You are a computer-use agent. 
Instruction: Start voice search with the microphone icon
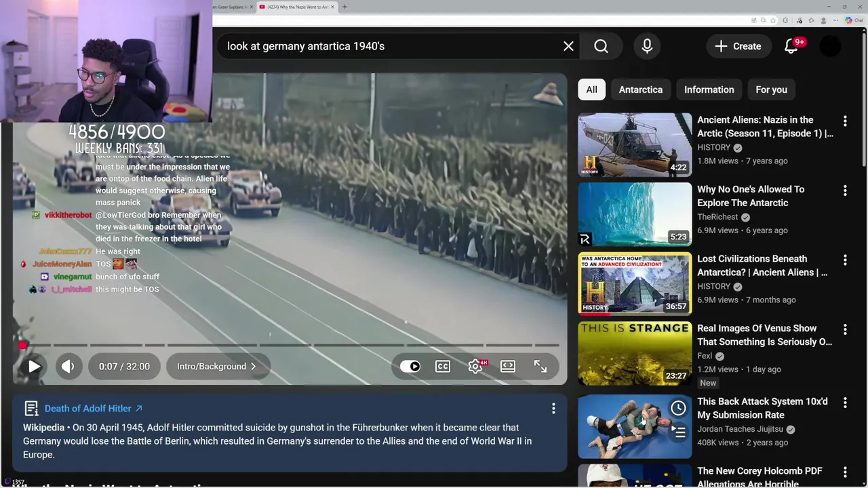coord(647,46)
